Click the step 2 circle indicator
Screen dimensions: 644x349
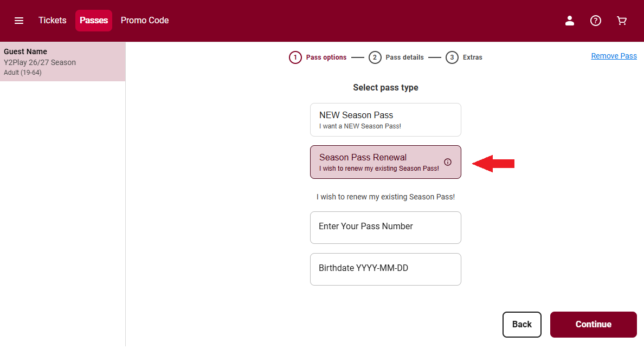pos(375,57)
